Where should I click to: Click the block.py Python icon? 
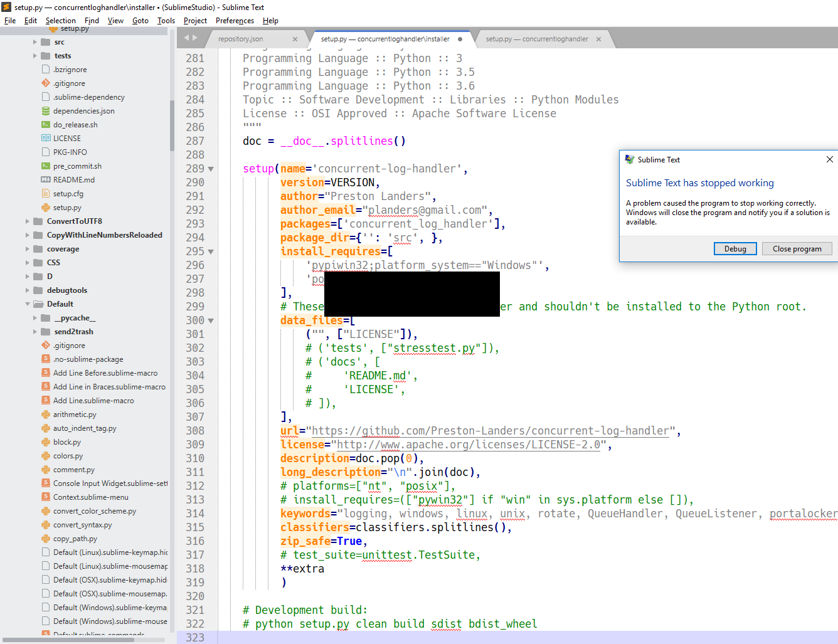(46, 442)
